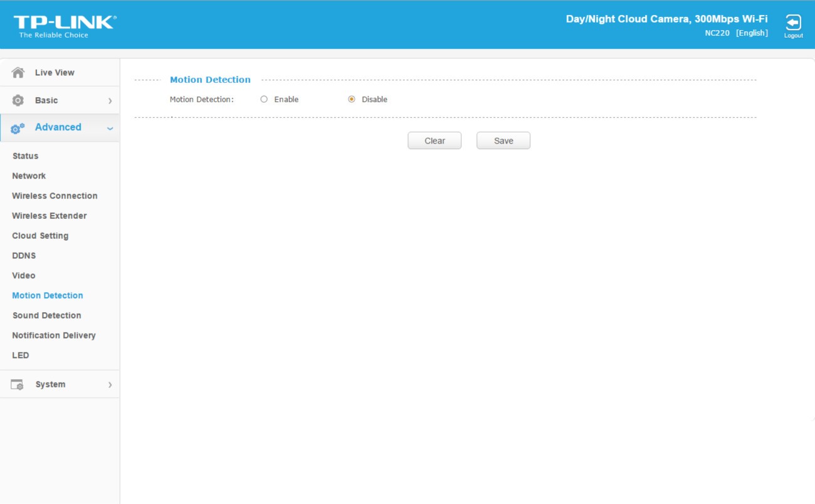Image resolution: width=815 pixels, height=504 pixels.
Task: Expand the Basic menu chevron
Action: point(110,101)
